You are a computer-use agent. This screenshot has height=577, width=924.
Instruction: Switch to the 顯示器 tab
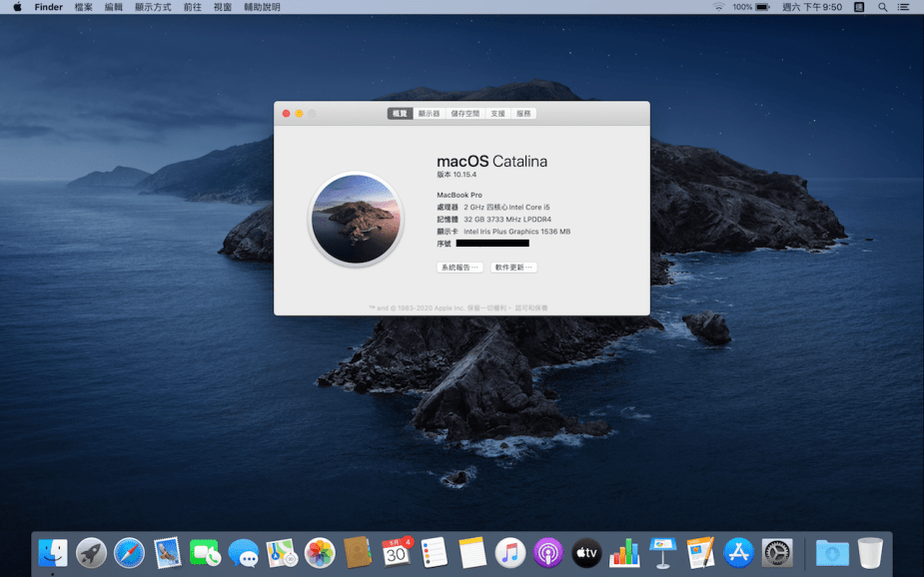429,114
